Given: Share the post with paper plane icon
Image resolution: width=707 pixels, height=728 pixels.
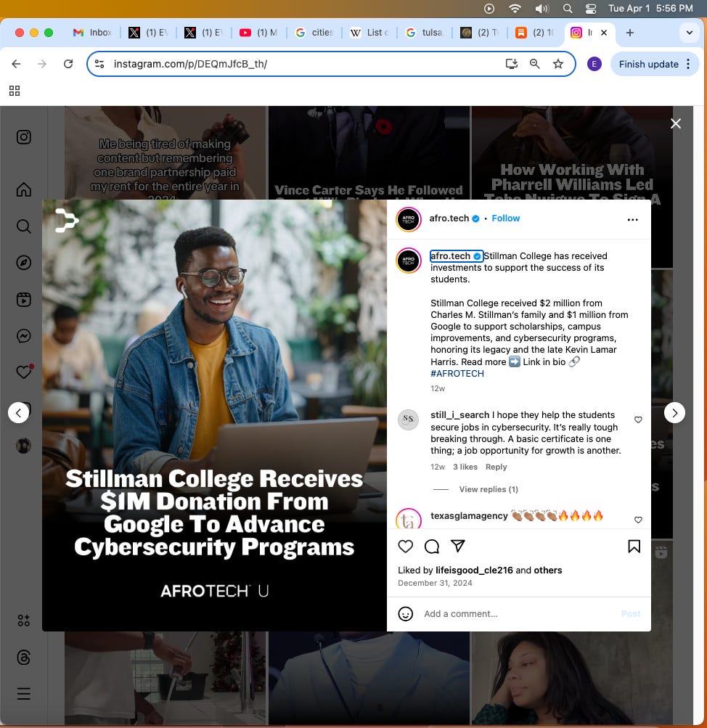Looking at the screenshot, I should pyautogui.click(x=458, y=547).
